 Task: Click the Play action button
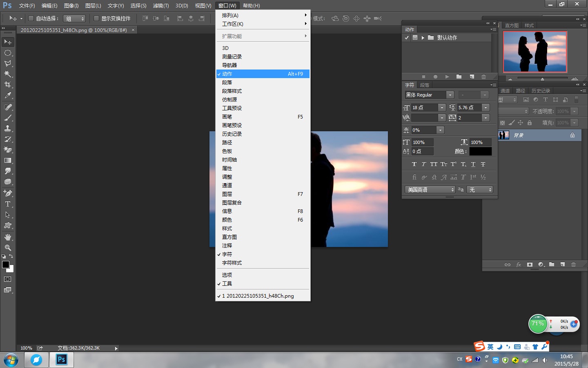click(x=447, y=76)
